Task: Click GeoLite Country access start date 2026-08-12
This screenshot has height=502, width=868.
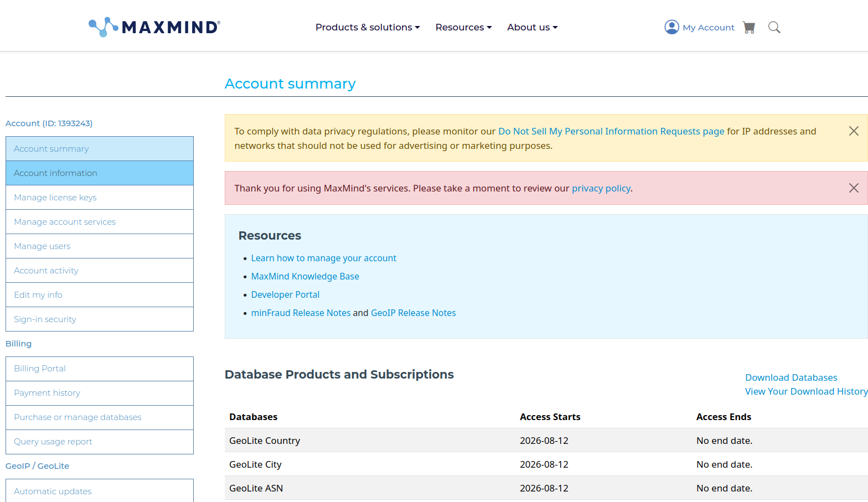Action: pos(544,441)
